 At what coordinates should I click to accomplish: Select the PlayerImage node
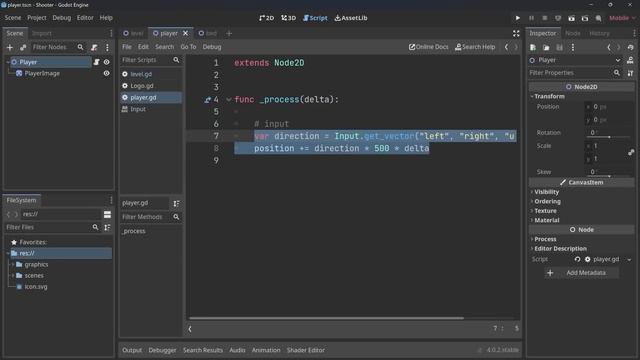point(42,73)
